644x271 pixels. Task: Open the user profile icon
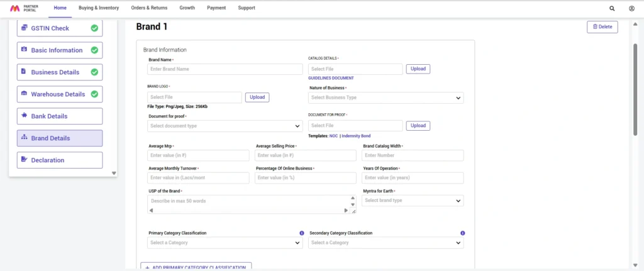pos(631,8)
